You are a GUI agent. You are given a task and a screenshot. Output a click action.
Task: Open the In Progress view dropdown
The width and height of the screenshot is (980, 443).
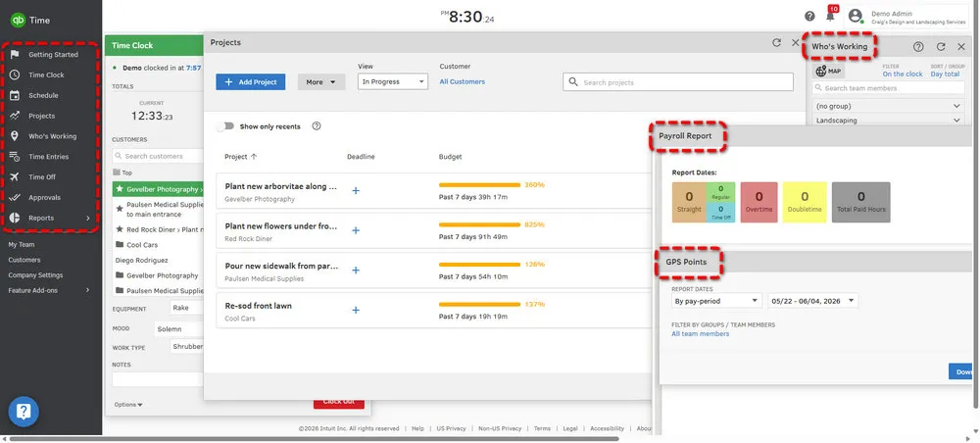tap(393, 82)
